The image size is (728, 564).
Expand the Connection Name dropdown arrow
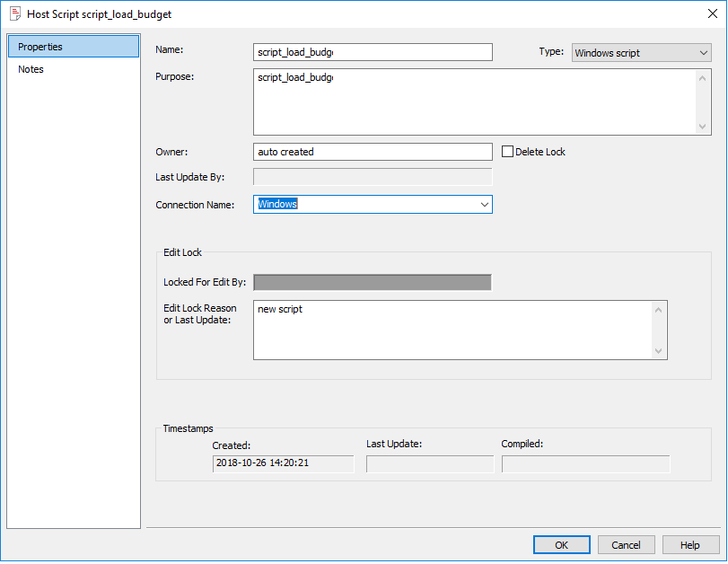[x=484, y=205]
